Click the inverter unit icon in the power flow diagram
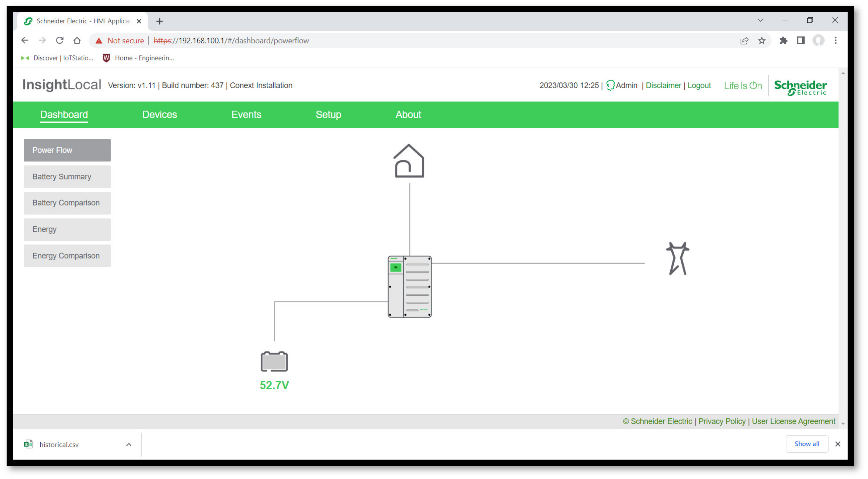 coord(409,287)
